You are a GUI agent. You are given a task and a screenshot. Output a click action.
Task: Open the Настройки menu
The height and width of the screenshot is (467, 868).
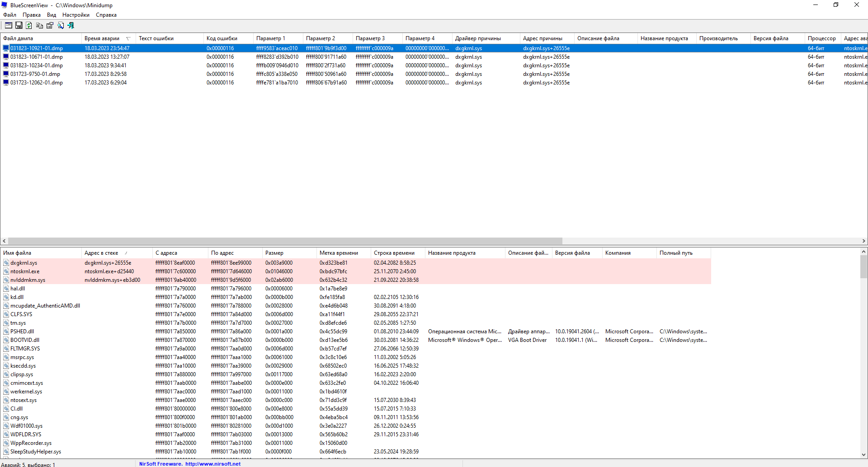[76, 15]
